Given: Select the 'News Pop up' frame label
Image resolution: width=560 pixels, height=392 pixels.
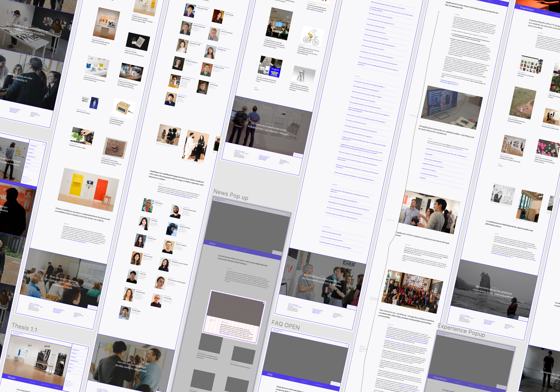Looking at the screenshot, I should coord(231,195).
